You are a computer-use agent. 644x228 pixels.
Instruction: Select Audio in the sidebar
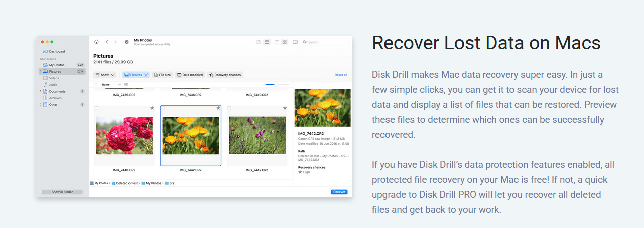(62, 85)
